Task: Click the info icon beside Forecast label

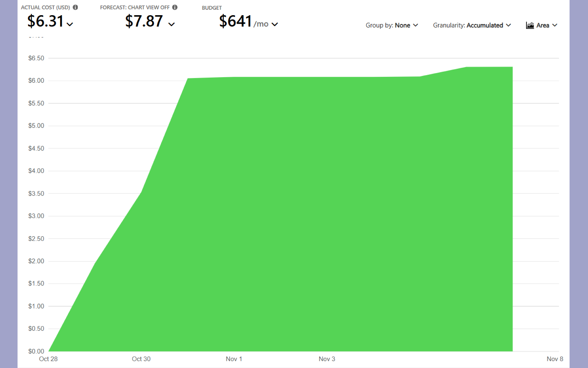Action: click(175, 7)
